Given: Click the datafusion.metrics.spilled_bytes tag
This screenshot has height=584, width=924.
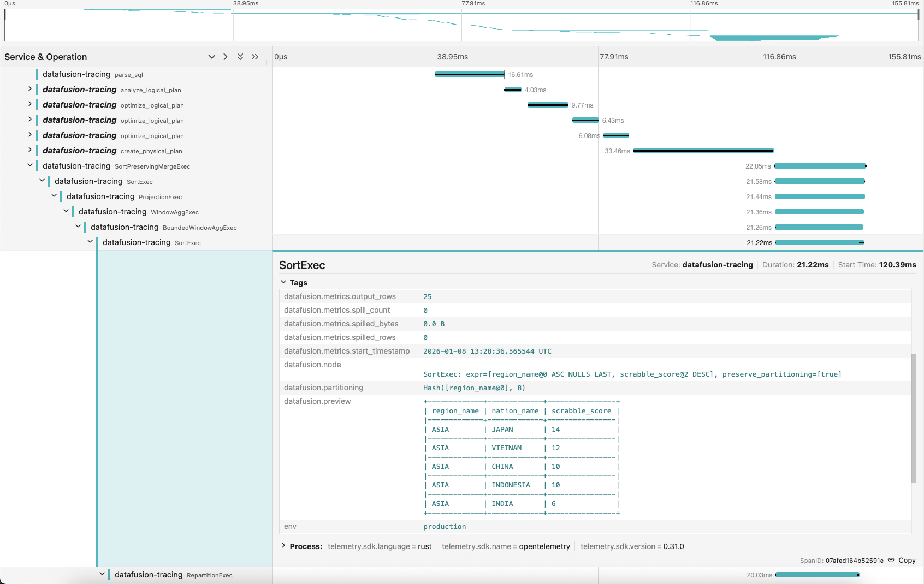Looking at the screenshot, I should tap(595, 324).
